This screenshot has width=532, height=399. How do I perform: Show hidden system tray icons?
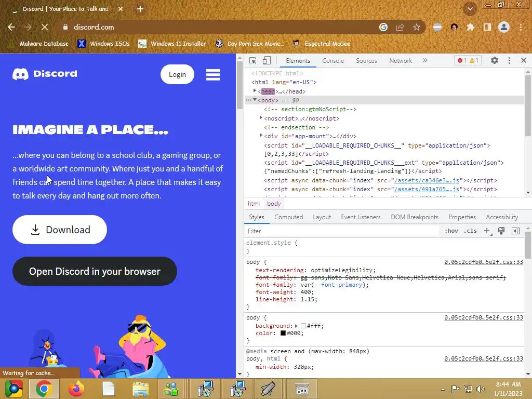pyautogui.click(x=443, y=389)
